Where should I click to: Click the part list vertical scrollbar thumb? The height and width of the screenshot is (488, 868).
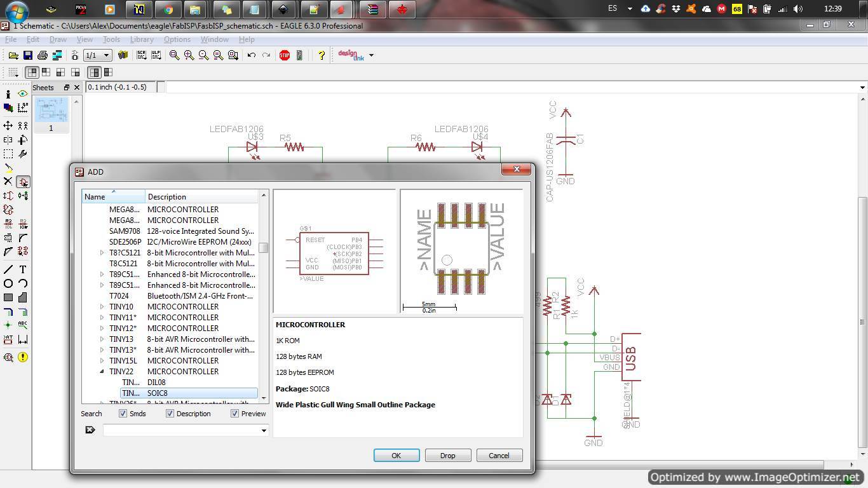264,248
